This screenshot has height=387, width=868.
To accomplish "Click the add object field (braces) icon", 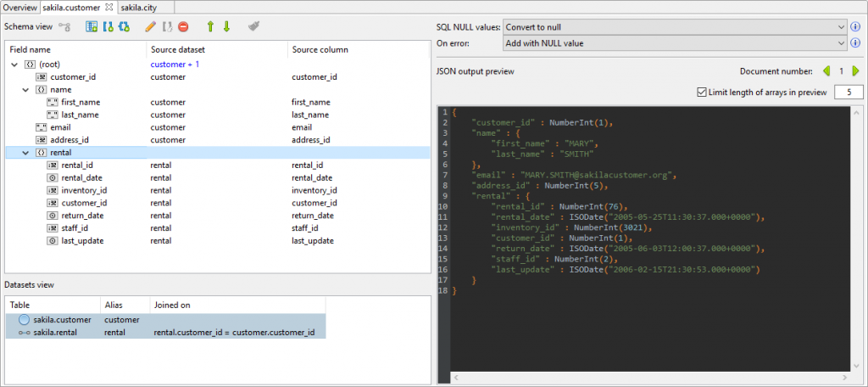I will click(x=124, y=26).
